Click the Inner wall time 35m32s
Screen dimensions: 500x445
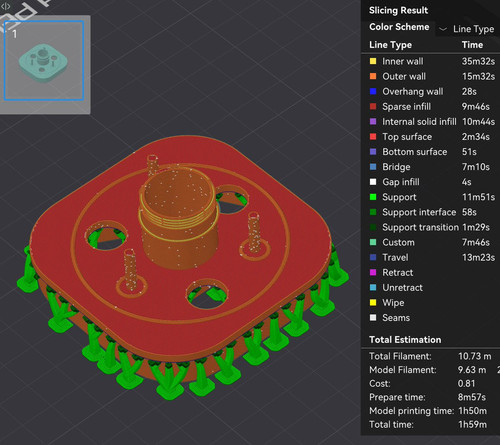click(x=478, y=61)
